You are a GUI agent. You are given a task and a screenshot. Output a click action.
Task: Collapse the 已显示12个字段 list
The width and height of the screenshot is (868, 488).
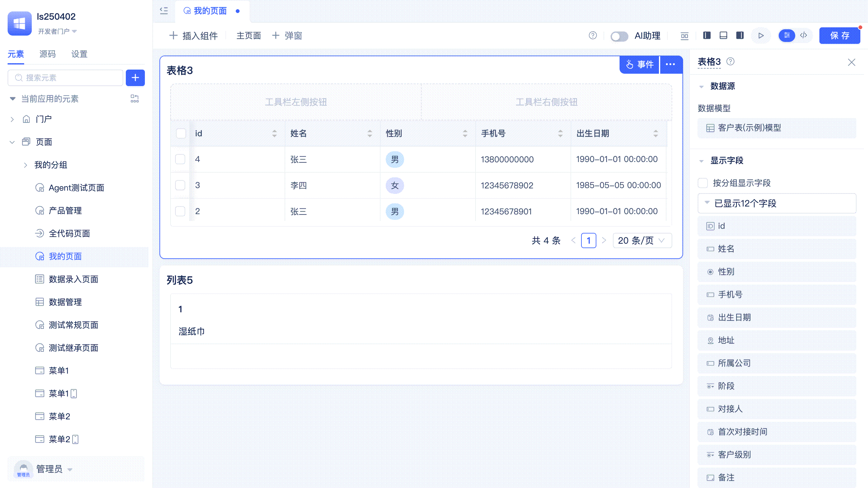point(707,203)
